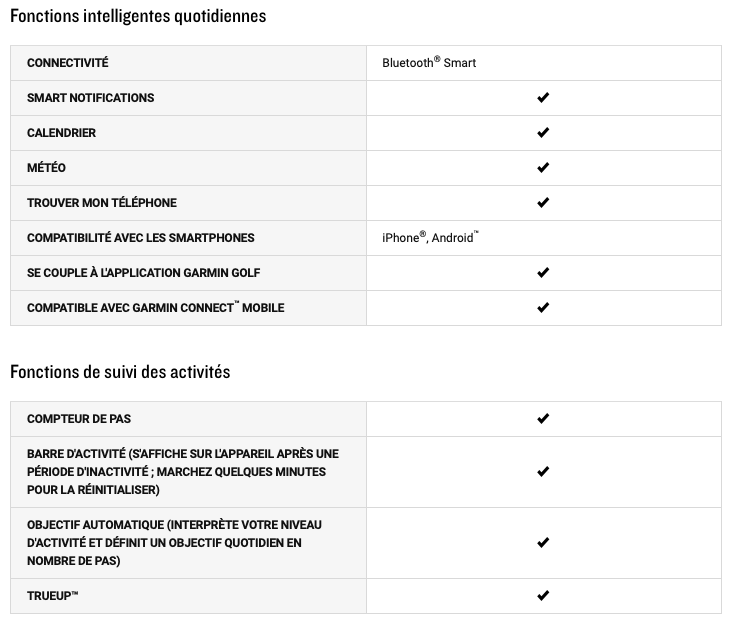
Task: Click the Connectivité row label
Action: pos(67,63)
